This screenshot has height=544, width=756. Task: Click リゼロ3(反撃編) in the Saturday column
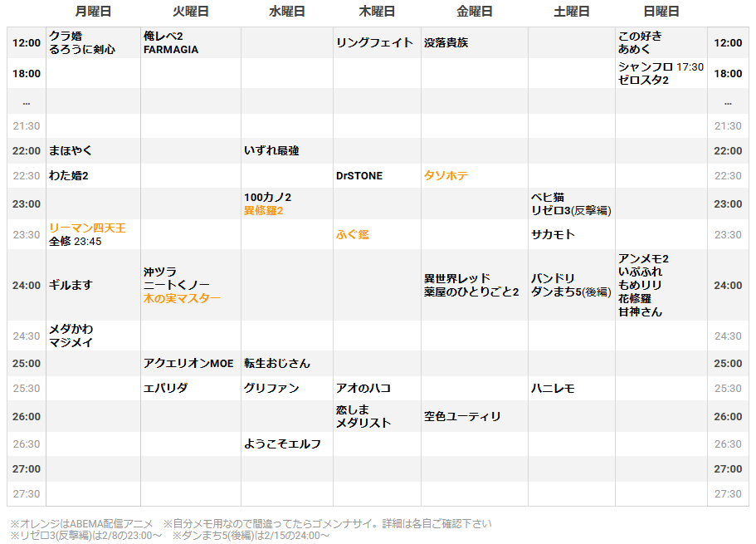[571, 210]
